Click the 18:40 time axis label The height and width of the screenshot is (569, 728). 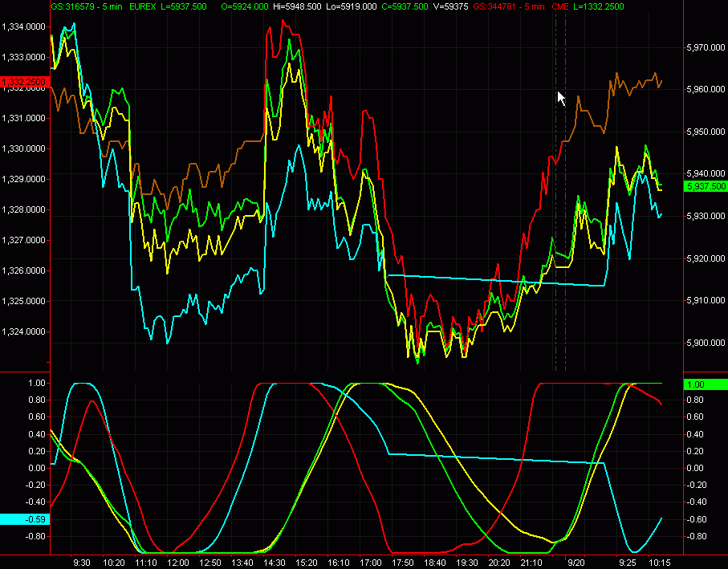[434, 563]
